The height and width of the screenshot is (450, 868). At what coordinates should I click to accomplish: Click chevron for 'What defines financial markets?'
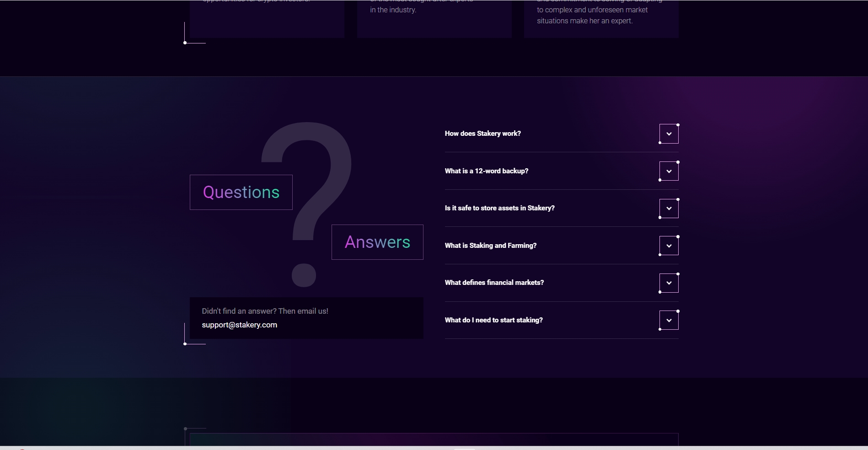pos(669,283)
